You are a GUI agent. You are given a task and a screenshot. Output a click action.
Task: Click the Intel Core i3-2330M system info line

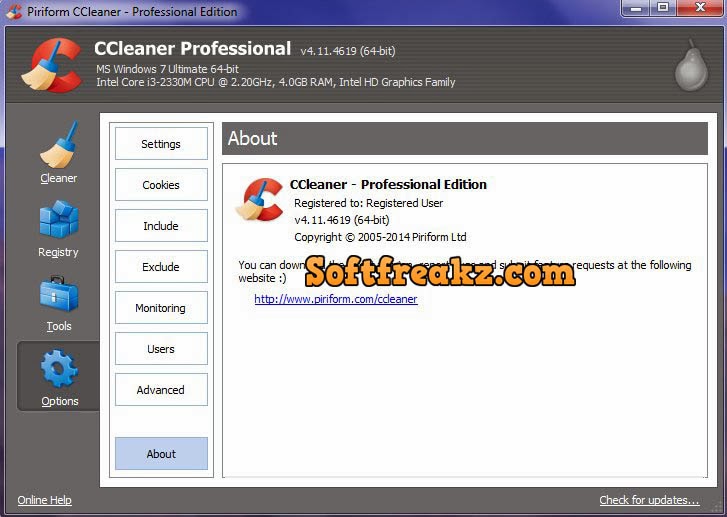pos(276,82)
